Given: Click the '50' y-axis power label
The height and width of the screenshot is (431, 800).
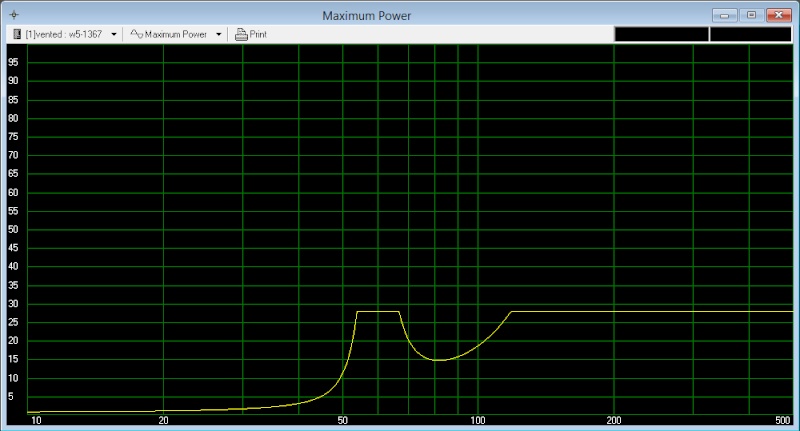Looking at the screenshot, I should click(13, 230).
